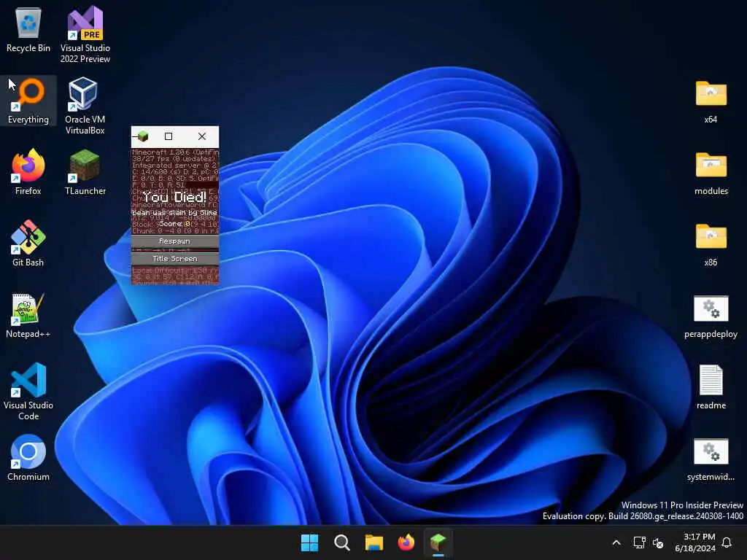This screenshot has height=560, width=747.
Task: Switch to Minecraft via taskbar icon
Action: point(438,542)
